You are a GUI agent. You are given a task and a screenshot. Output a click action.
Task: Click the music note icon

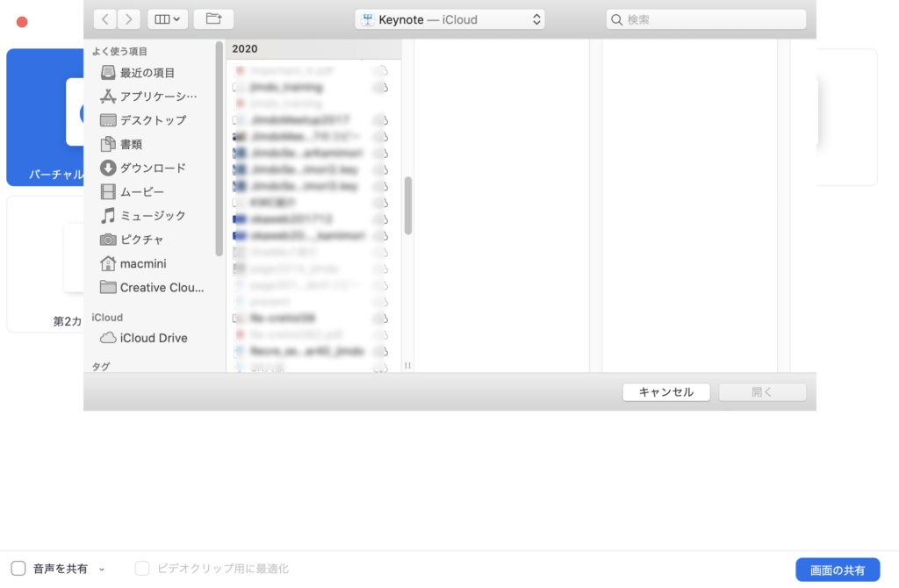pyautogui.click(x=108, y=216)
